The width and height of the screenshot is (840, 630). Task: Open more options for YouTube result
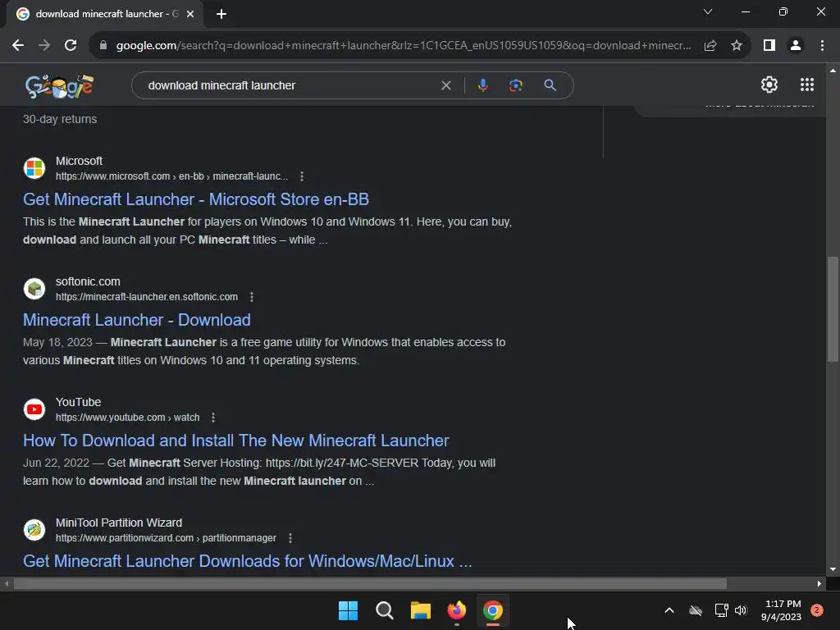coord(212,418)
